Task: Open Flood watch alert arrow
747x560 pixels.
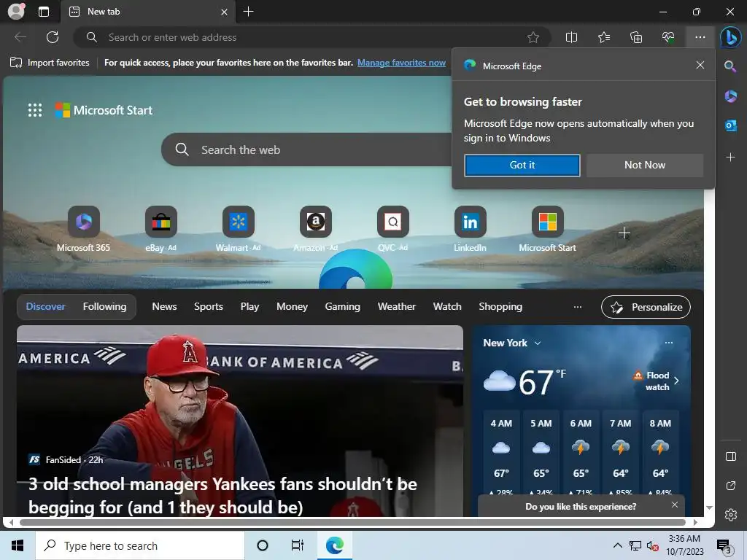Action: 676,381
